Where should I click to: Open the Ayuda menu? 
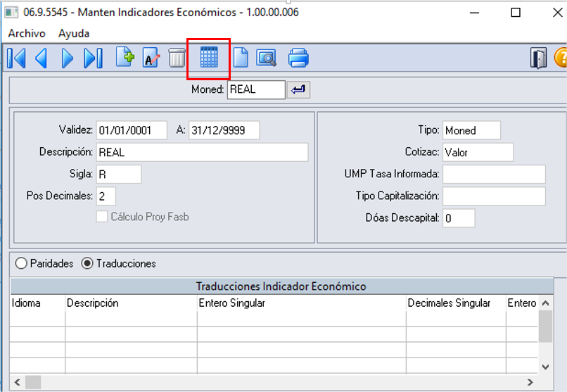(74, 34)
